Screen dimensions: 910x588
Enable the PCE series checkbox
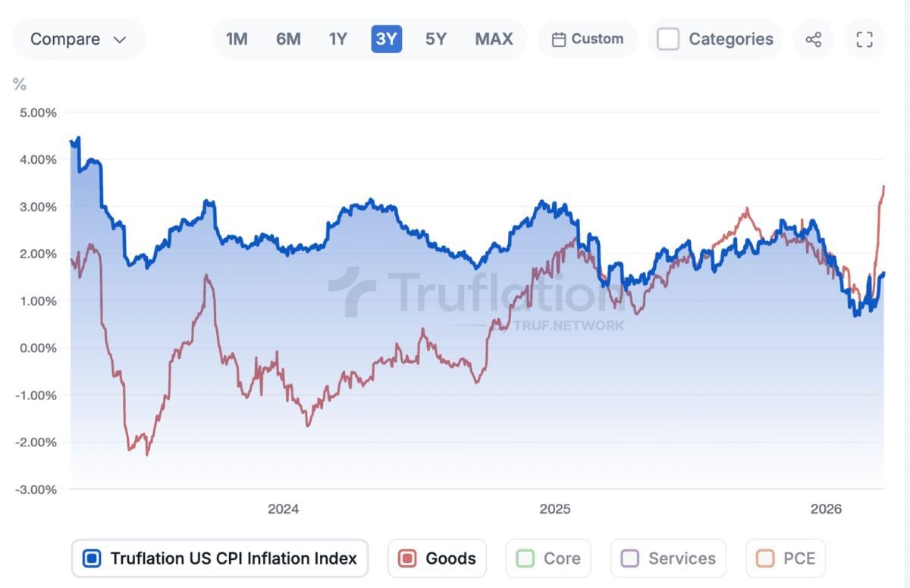click(x=764, y=558)
